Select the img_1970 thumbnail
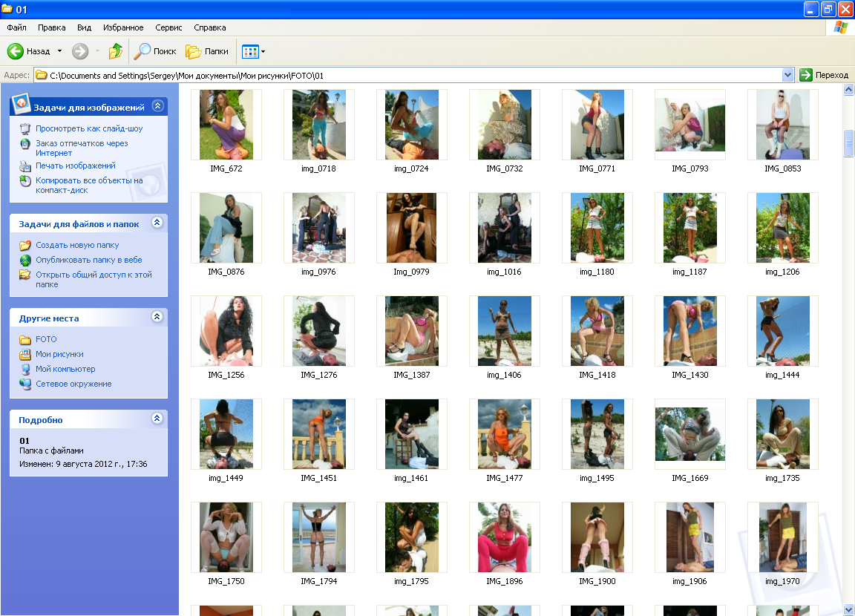The height and width of the screenshot is (616, 855). pyautogui.click(x=782, y=537)
